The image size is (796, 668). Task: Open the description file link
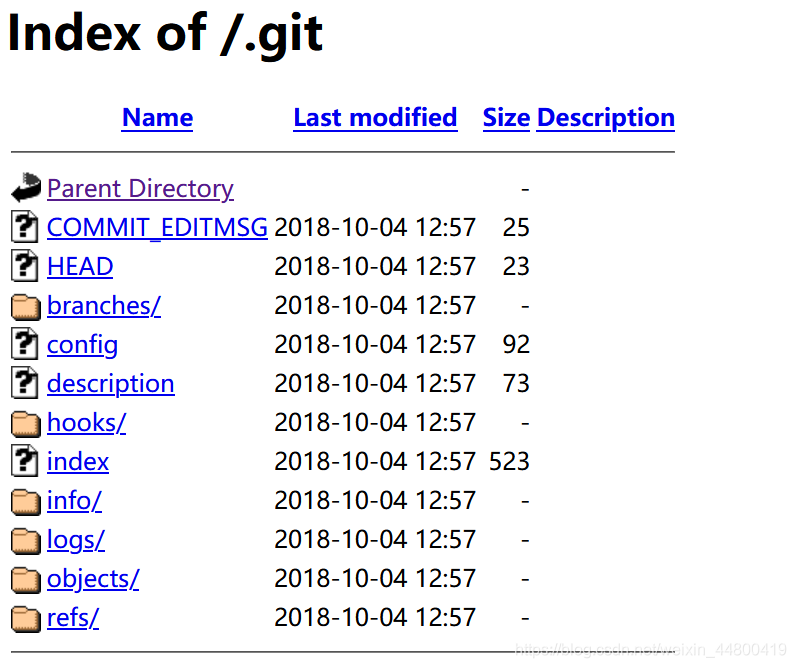110,383
